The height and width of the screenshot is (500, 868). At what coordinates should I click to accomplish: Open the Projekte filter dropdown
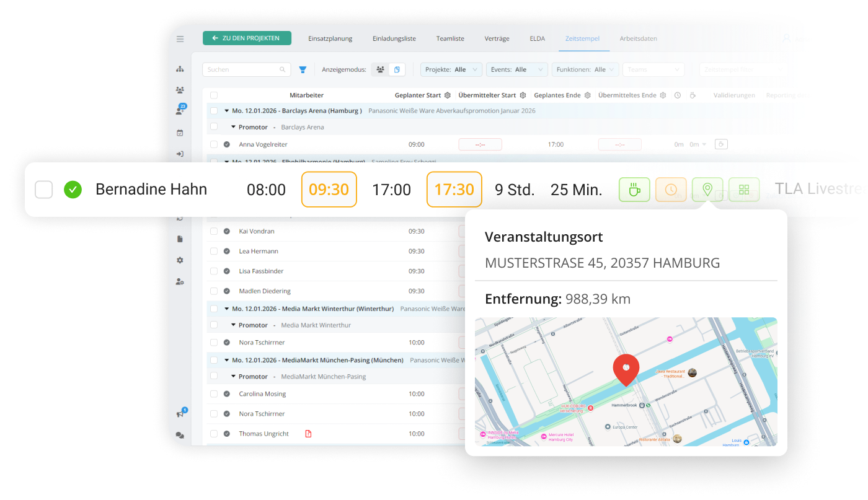(x=451, y=70)
